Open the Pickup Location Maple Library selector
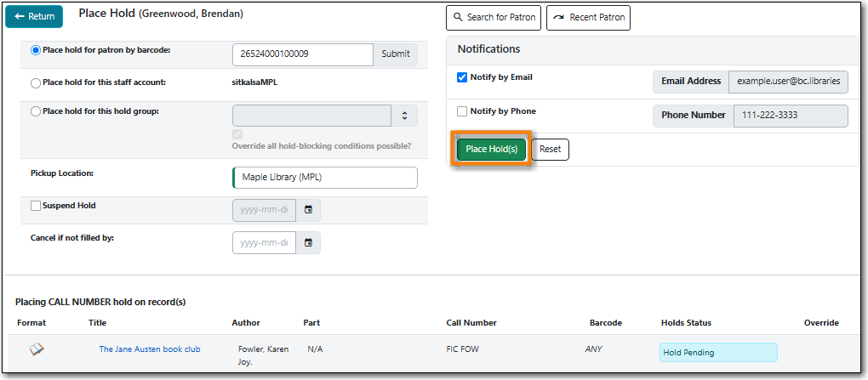 [x=325, y=178]
